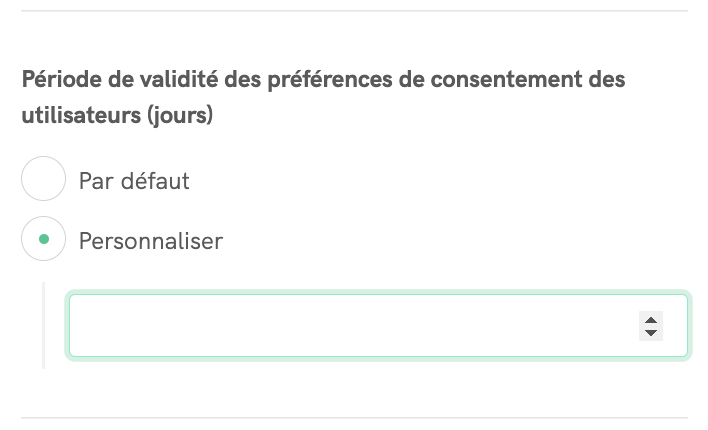Screen dimensions: 708x430
Task: Click the 'Par défaut' label text
Action: click(x=134, y=181)
